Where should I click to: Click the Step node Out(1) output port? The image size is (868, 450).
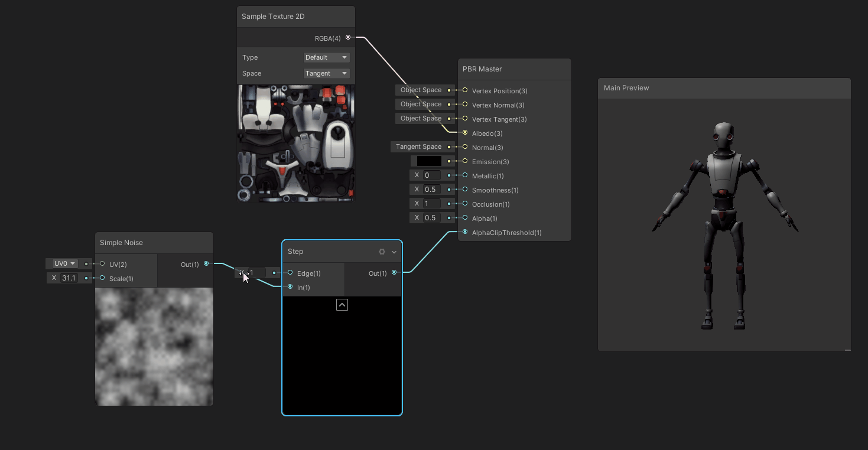(394, 273)
